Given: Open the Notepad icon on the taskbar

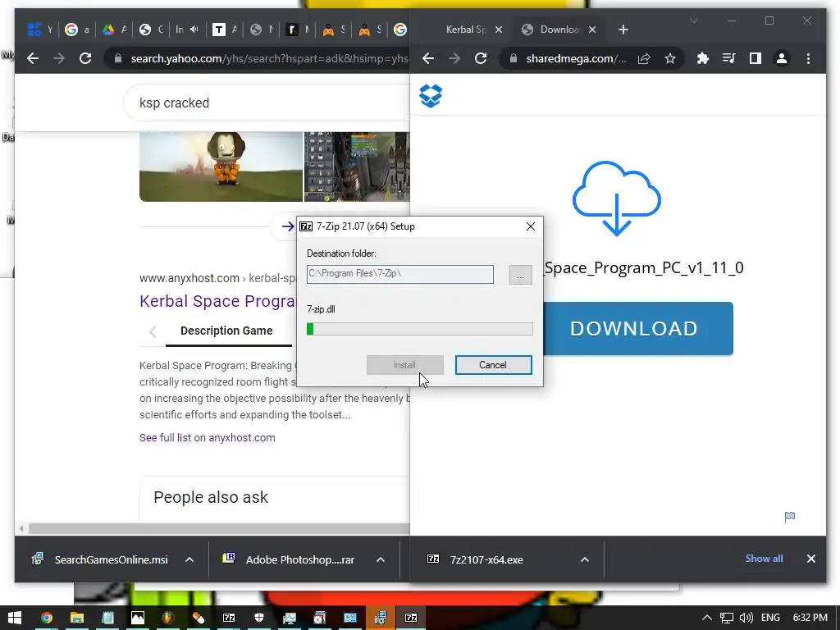Looking at the screenshot, I should 107,618.
